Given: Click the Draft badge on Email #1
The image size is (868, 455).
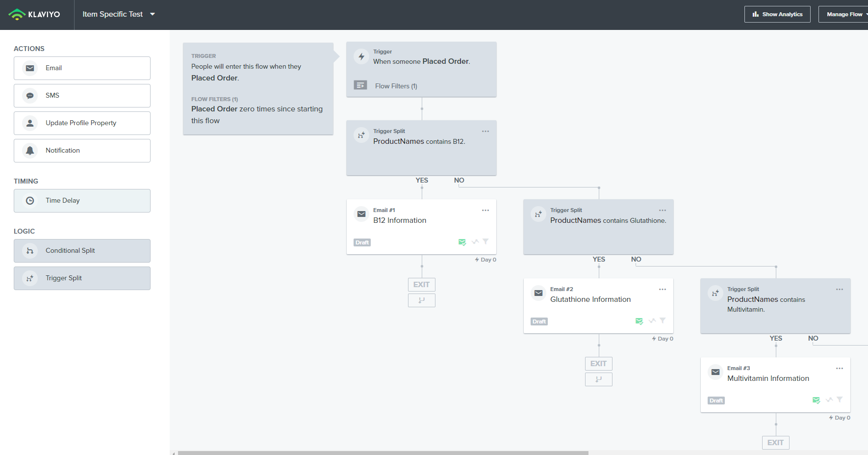Looking at the screenshot, I should click(x=362, y=242).
